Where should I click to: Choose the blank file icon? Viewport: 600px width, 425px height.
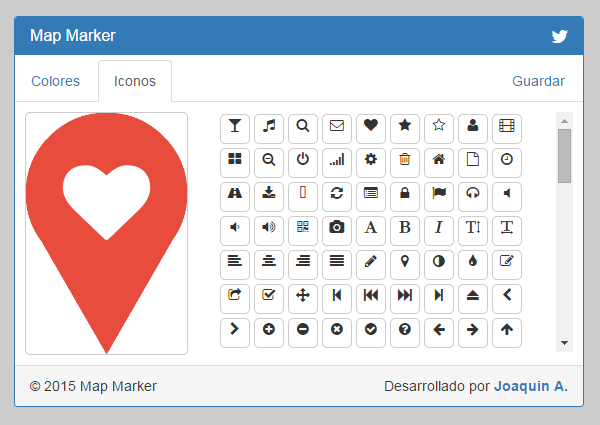tap(473, 163)
